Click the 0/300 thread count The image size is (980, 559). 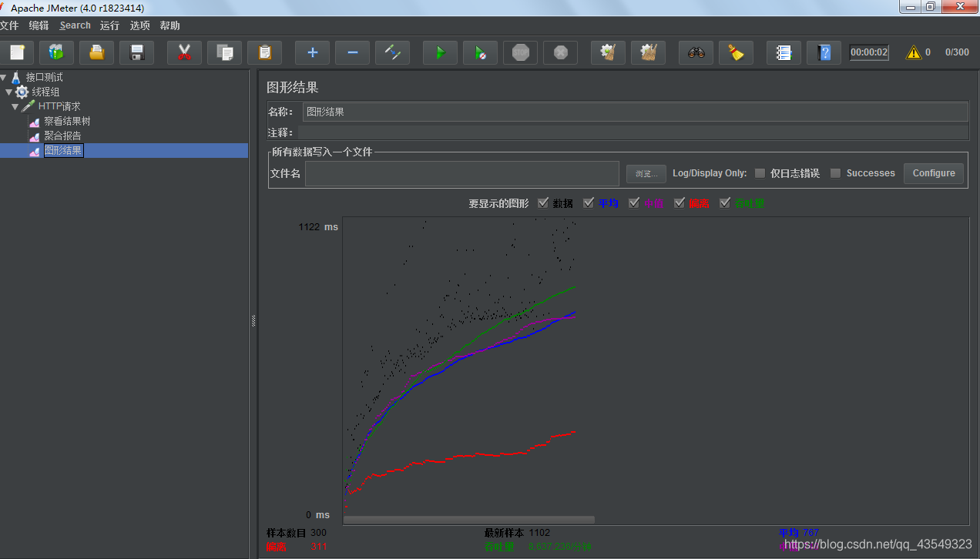tap(957, 52)
